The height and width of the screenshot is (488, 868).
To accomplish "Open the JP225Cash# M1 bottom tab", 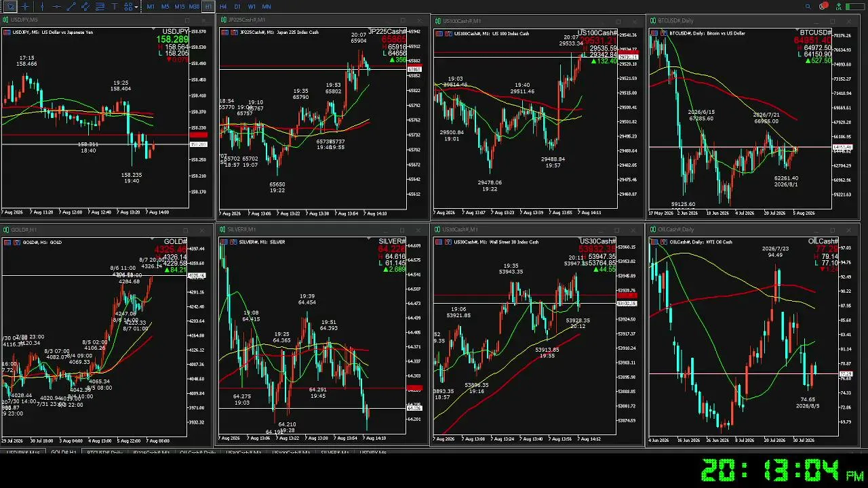I will point(152,452).
